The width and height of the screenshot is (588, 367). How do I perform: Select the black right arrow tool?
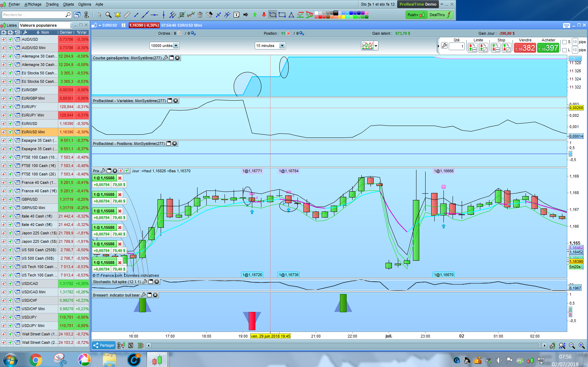pyautogui.click(x=246, y=15)
